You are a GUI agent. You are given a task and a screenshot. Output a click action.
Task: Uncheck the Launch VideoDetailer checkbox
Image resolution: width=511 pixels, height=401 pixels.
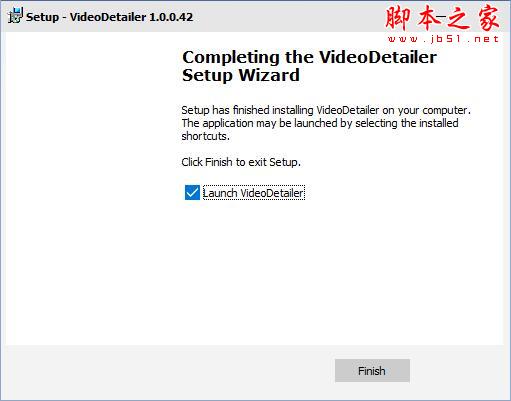click(x=192, y=193)
